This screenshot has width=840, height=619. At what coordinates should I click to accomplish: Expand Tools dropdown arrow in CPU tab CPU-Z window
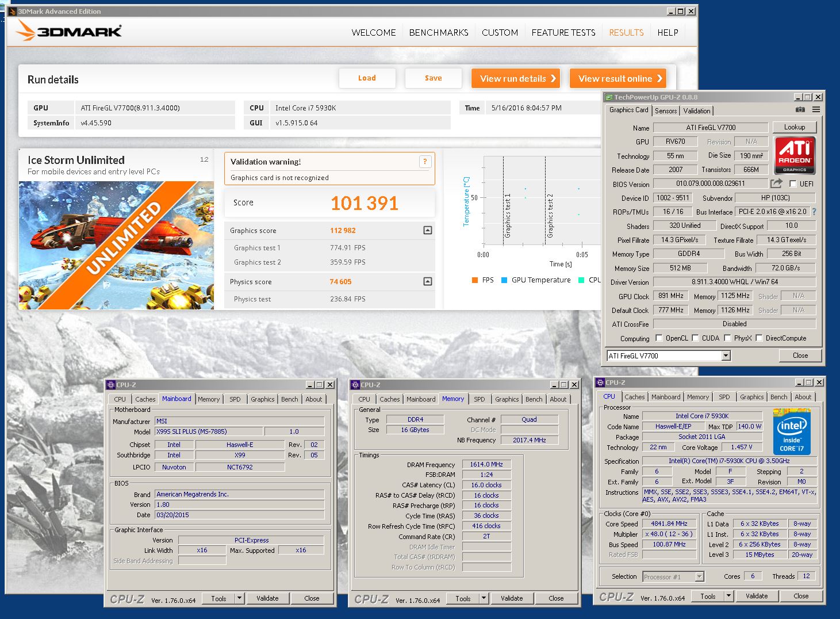[x=728, y=596]
